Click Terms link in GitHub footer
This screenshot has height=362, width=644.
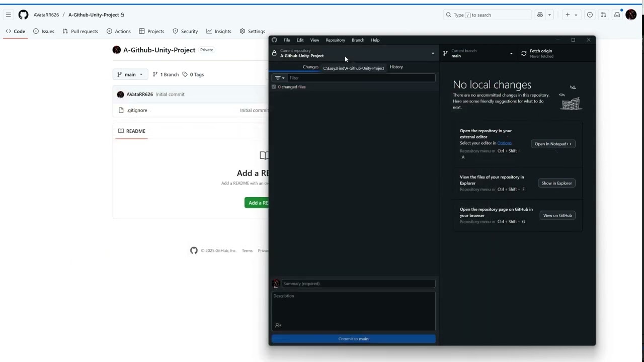(247, 250)
